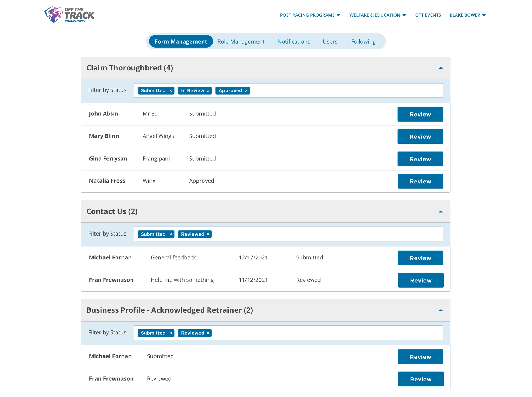
Task: Collapse the Claim Thoroughbred section
Action: [x=441, y=68]
